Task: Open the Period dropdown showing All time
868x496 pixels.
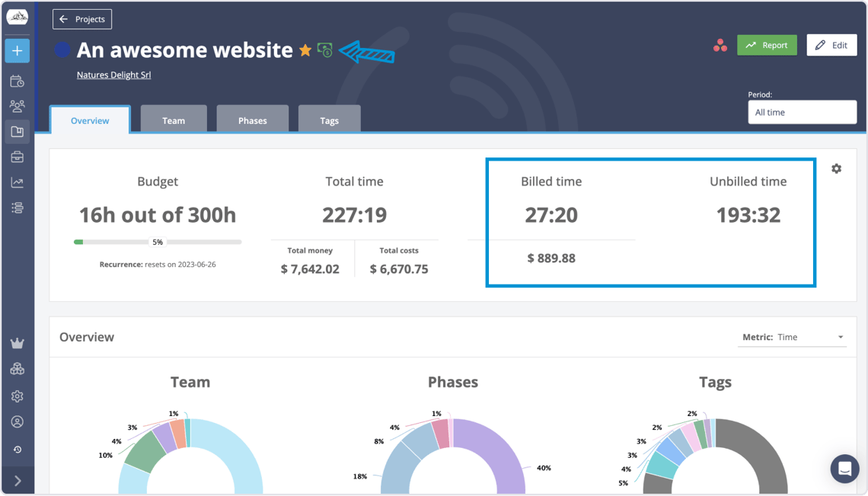Action: pyautogui.click(x=802, y=112)
